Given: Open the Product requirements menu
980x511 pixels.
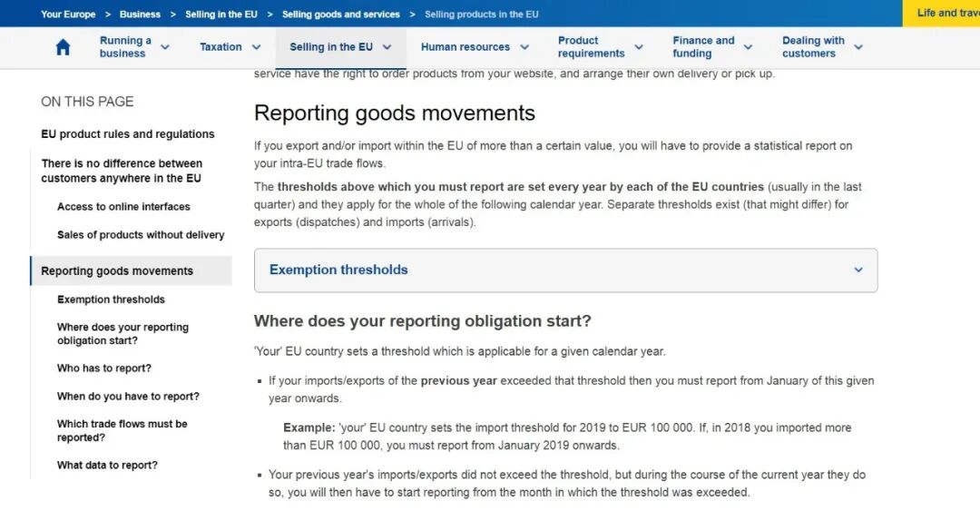Looking at the screenshot, I should pos(592,47).
